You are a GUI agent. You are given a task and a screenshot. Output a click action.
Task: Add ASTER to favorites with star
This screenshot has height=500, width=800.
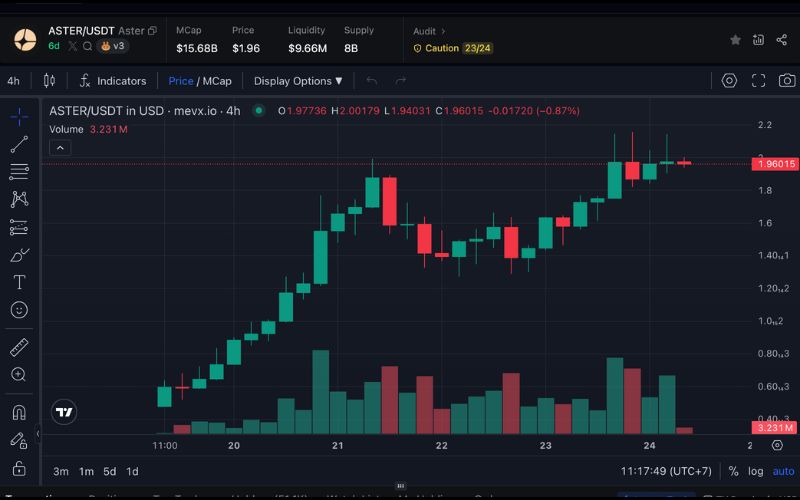[x=736, y=40]
